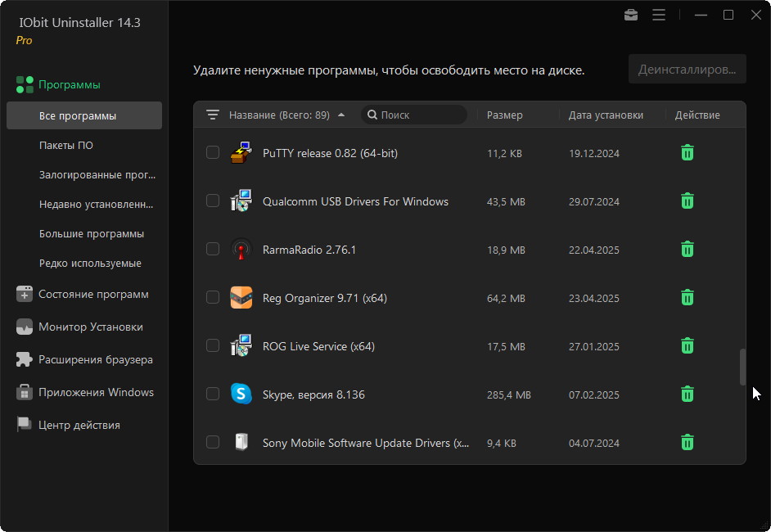
Task: Tick the Skype версия 8.136 checkbox
Action: [x=213, y=394]
